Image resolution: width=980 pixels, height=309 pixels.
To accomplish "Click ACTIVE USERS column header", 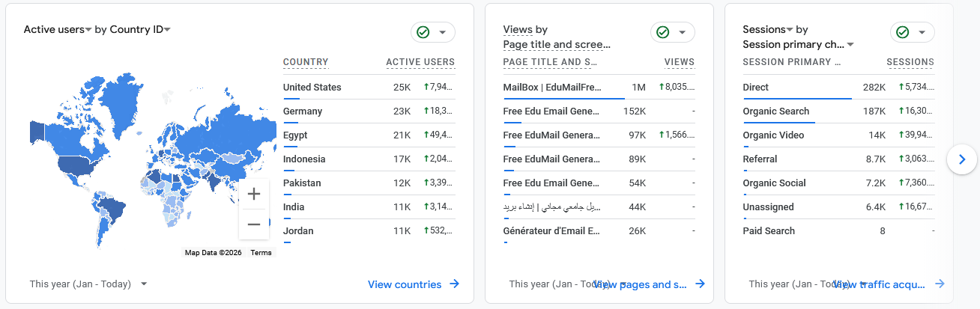I will [420, 62].
